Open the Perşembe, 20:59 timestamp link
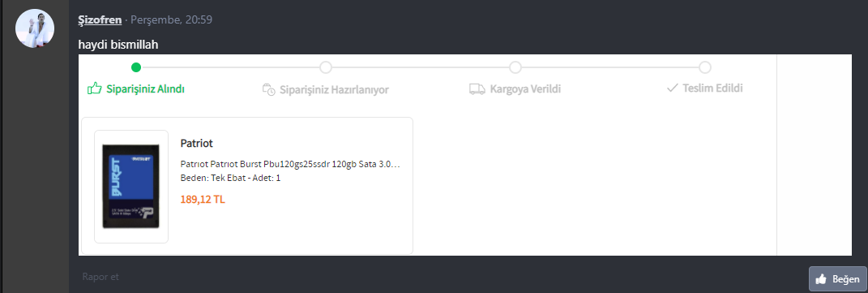This screenshot has height=293, width=868. coord(172,20)
